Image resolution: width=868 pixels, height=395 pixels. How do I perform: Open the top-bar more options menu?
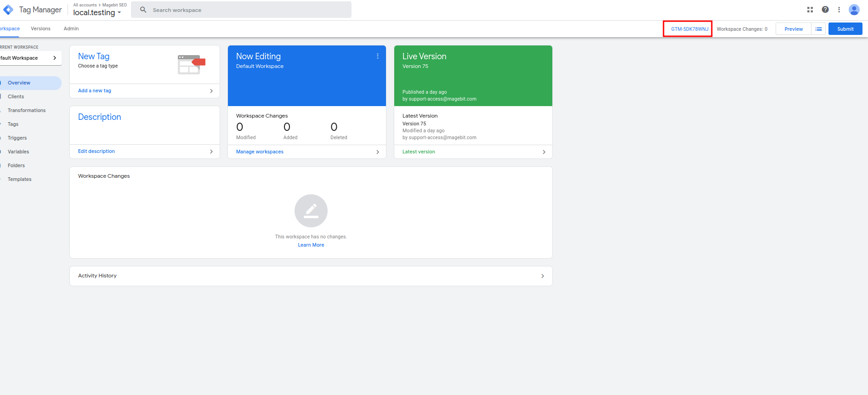click(x=839, y=10)
